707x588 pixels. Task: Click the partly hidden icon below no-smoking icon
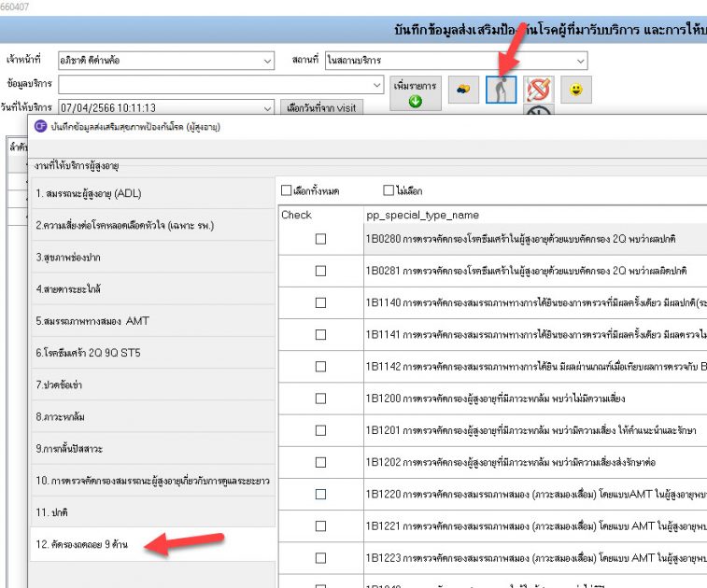coord(539,113)
